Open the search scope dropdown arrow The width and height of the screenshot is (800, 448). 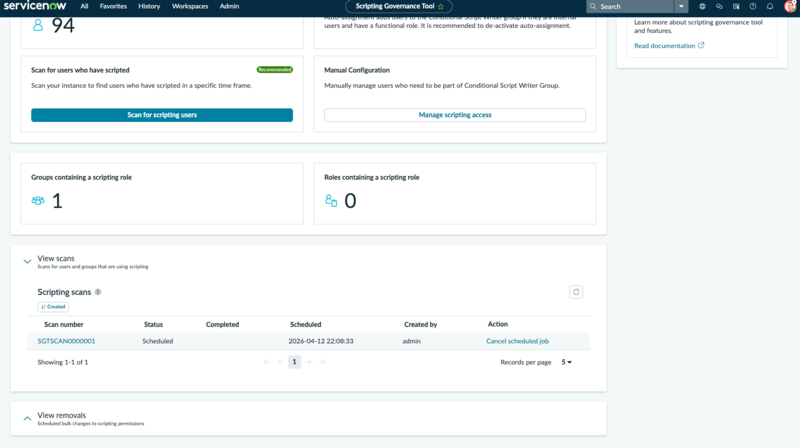point(681,6)
